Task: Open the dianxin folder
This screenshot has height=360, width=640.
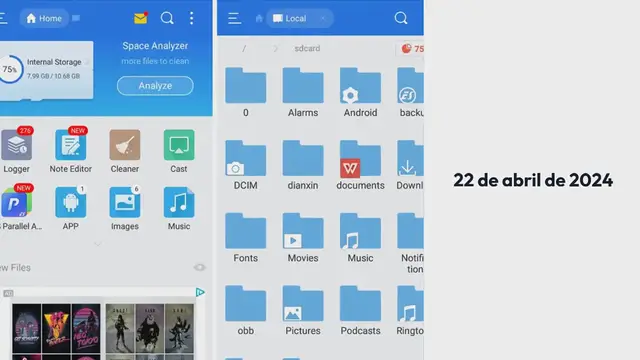Action: click(x=303, y=158)
